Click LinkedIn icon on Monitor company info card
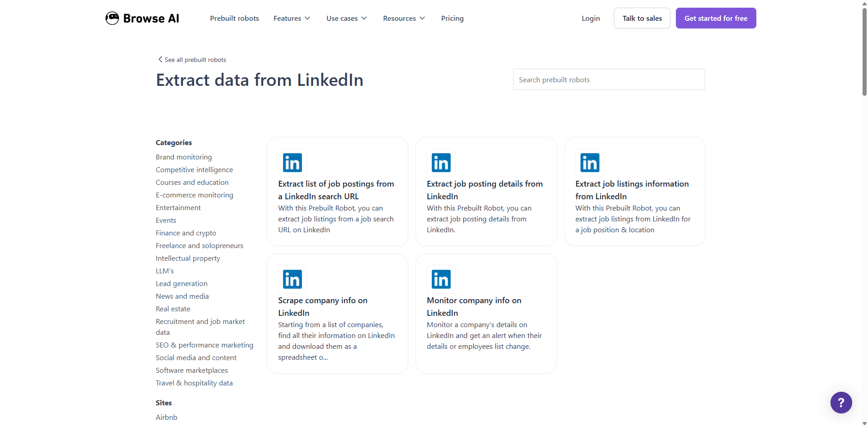Image resolution: width=868 pixels, height=427 pixels. [441, 279]
